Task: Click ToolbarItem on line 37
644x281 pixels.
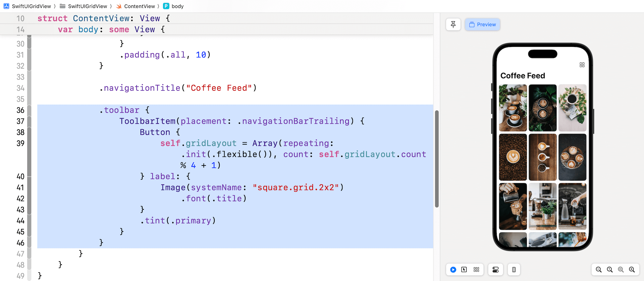Action: [x=148, y=121]
